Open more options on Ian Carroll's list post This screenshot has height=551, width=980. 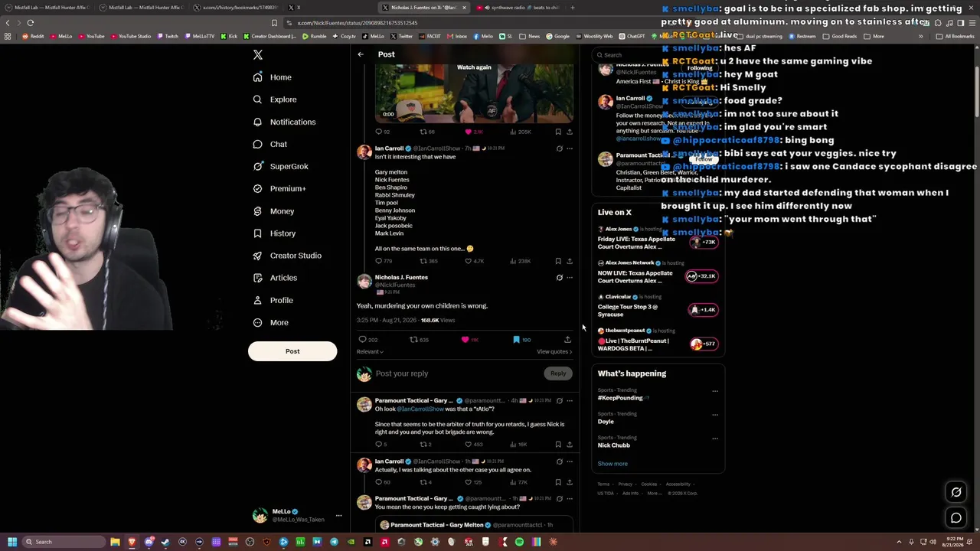click(x=569, y=148)
